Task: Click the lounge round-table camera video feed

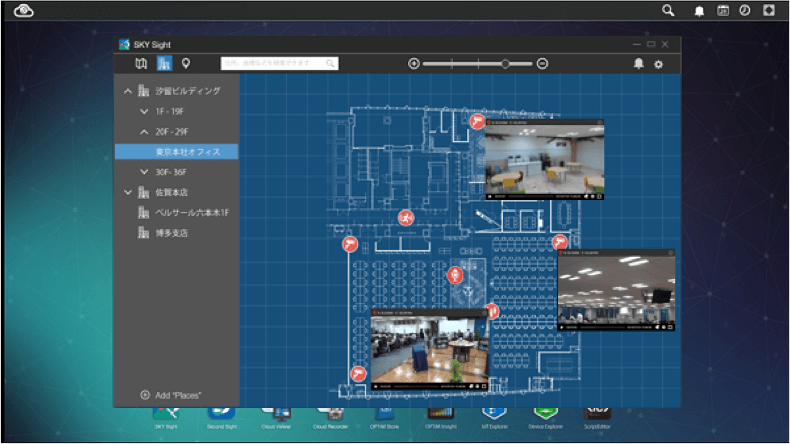Action: coord(429,349)
